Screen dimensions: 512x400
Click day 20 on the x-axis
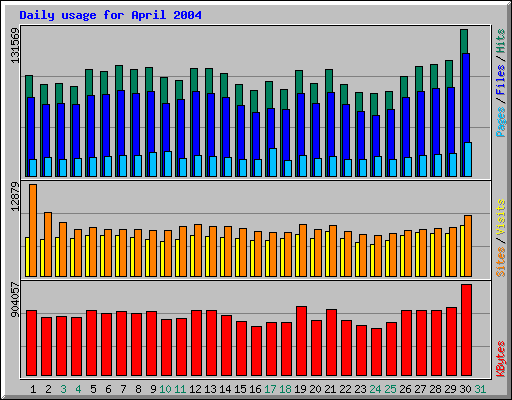tap(315, 389)
